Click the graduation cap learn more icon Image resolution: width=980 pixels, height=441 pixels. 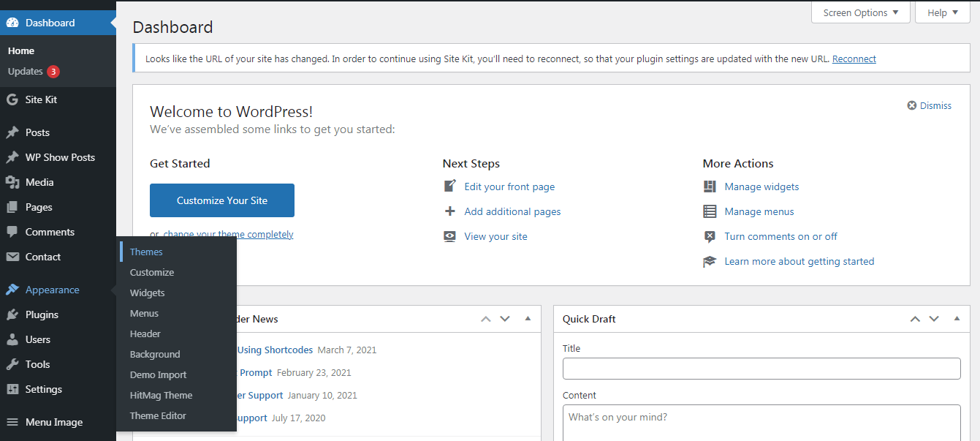click(710, 261)
